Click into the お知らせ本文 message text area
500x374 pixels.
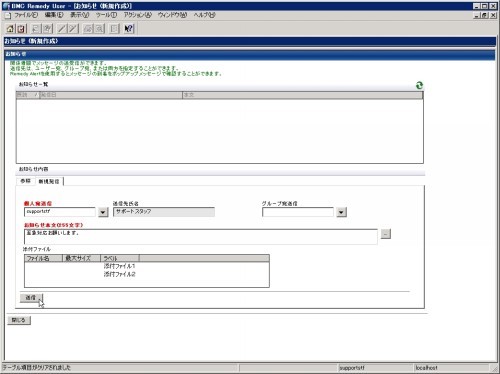(x=201, y=237)
